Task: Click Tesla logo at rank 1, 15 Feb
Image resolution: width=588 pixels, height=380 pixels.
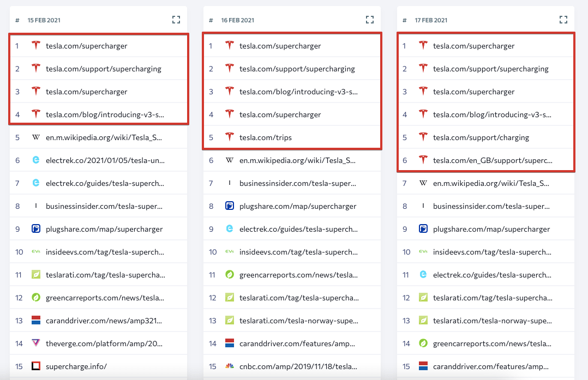Action: coord(36,45)
